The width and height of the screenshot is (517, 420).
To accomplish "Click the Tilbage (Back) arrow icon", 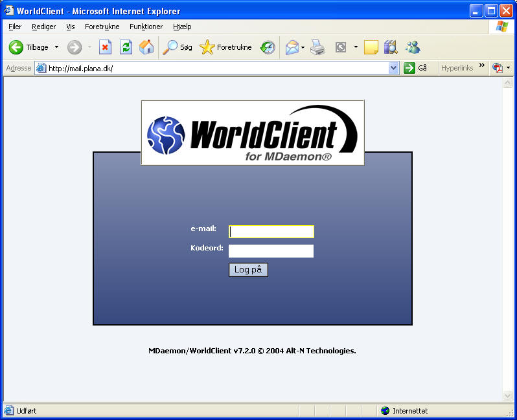I will pos(16,47).
